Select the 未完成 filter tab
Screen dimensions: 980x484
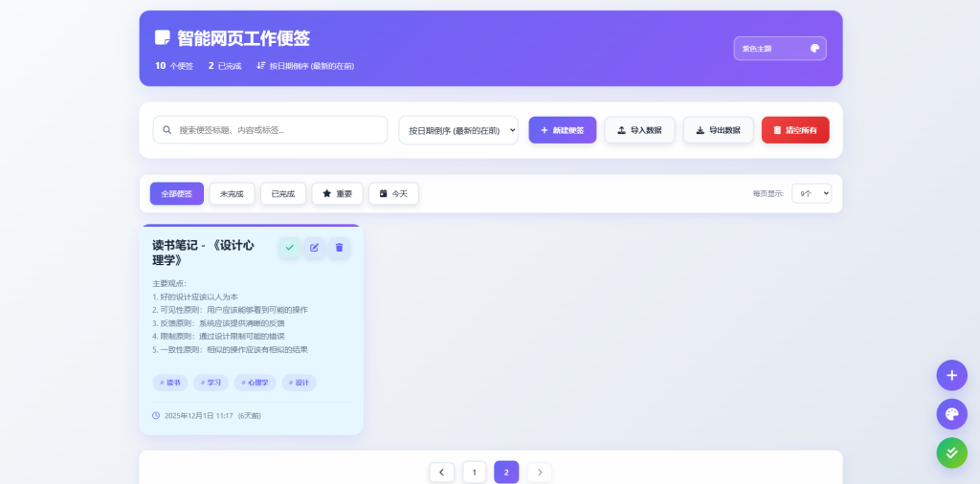tap(232, 193)
